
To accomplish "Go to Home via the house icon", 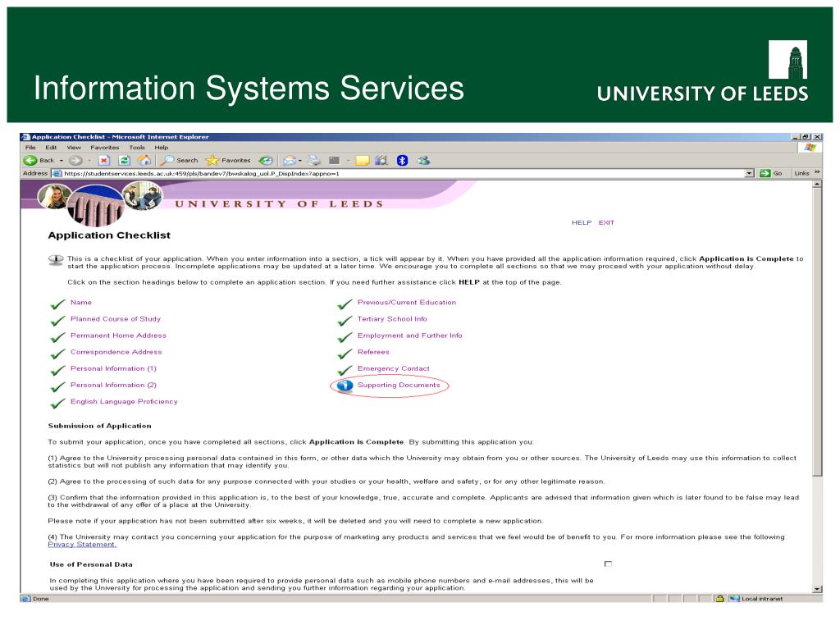I will [144, 160].
